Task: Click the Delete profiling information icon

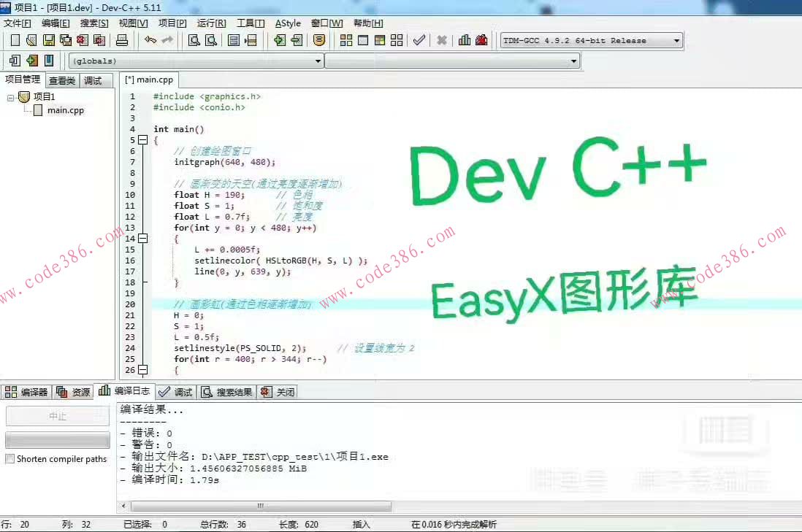Action: [481, 40]
